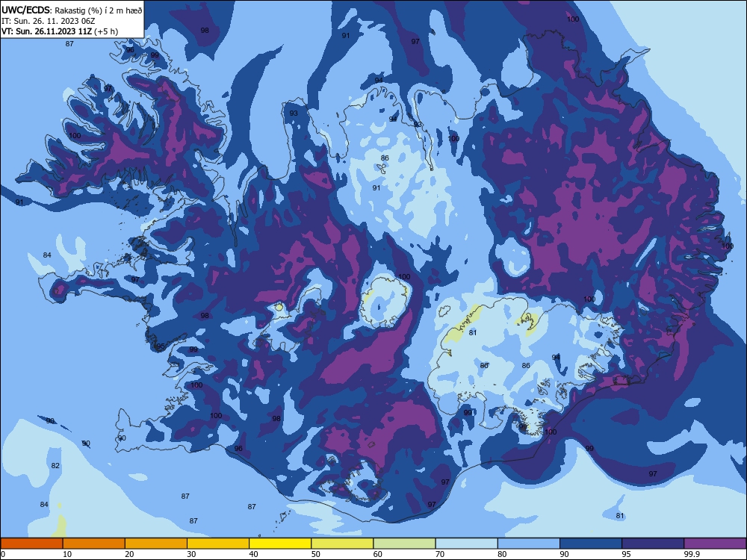Click the dark indigo 95–99.9 legend swatch

tap(653, 544)
